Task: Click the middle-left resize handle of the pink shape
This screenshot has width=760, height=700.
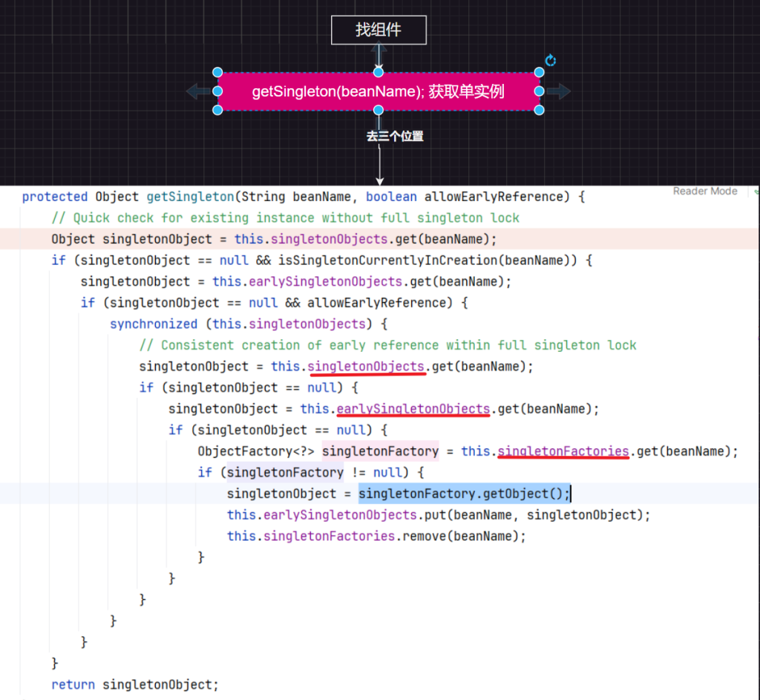Action: click(217, 91)
